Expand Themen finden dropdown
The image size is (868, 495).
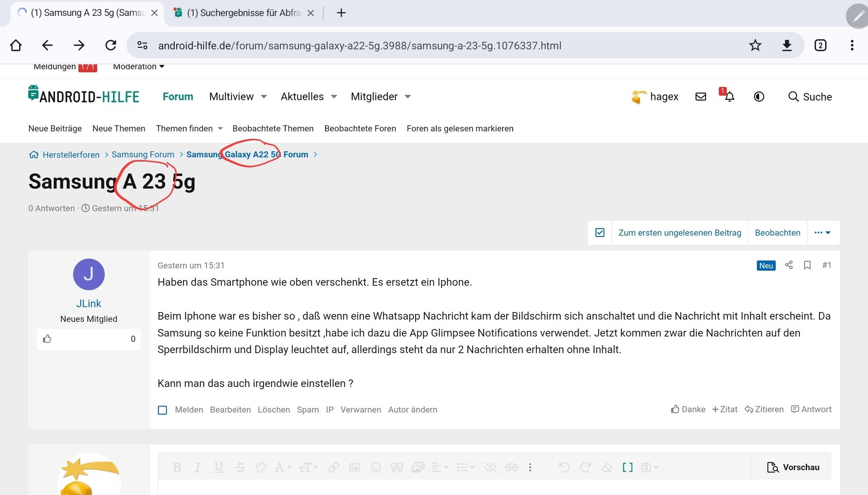pyautogui.click(x=220, y=129)
